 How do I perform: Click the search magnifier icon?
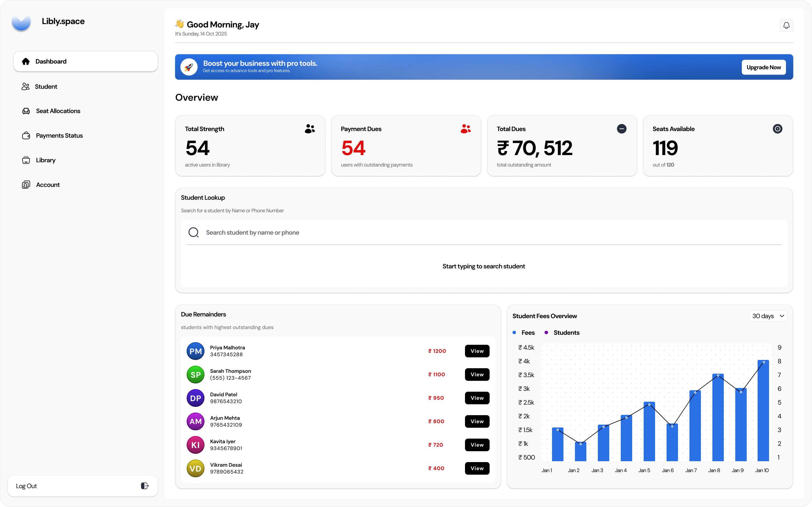(x=194, y=232)
